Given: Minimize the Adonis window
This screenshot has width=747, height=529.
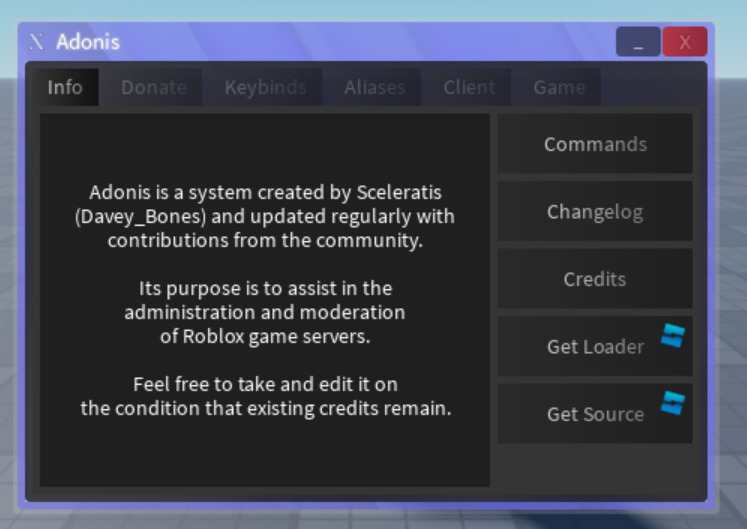Looking at the screenshot, I should pos(638,42).
